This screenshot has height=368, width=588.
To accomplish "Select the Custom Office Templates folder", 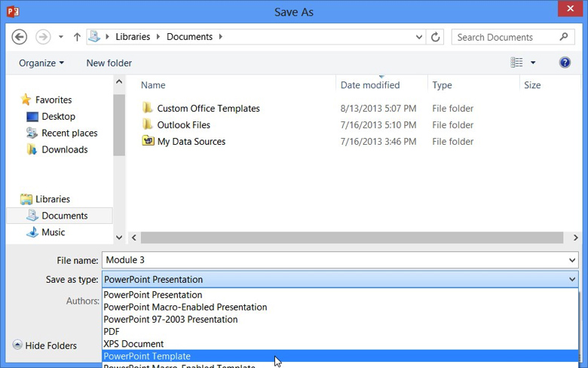I will [208, 109].
